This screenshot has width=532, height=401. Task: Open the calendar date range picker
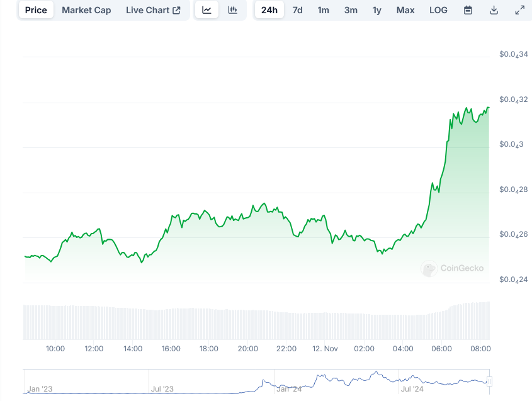pos(468,10)
